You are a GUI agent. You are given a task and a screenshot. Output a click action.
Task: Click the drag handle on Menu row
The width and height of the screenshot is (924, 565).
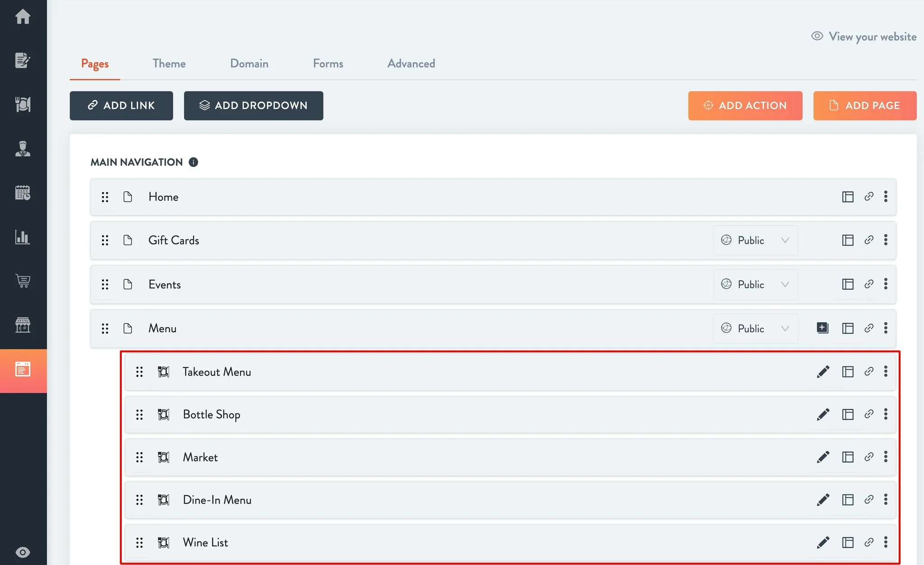tap(105, 328)
